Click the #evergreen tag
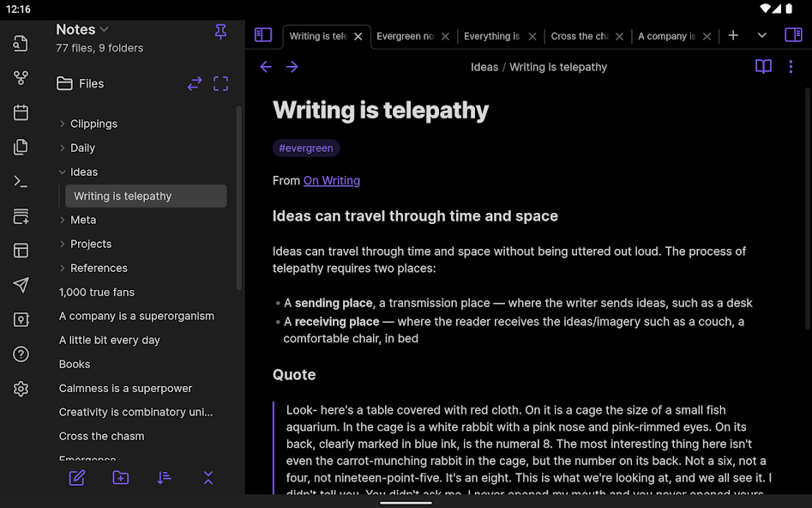 [x=306, y=148]
